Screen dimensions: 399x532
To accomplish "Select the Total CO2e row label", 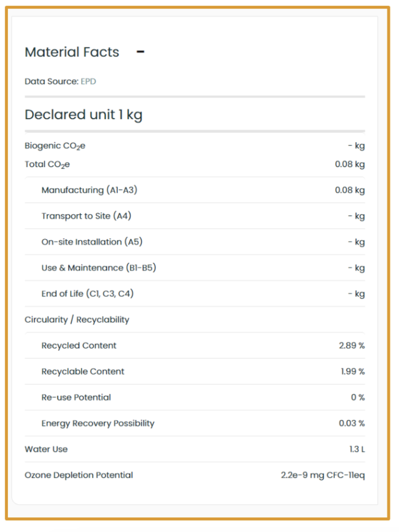I will click(47, 165).
